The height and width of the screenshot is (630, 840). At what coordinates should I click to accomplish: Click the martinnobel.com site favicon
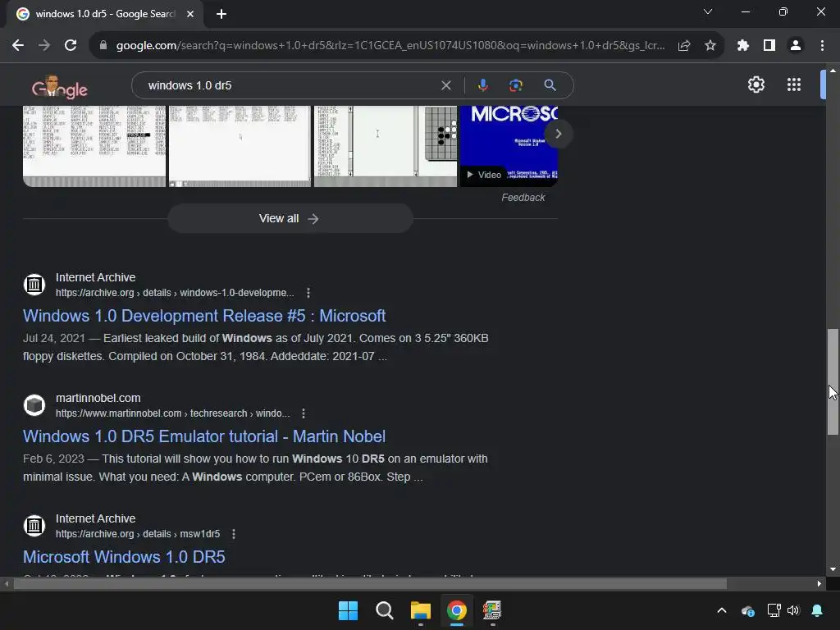[34, 405]
